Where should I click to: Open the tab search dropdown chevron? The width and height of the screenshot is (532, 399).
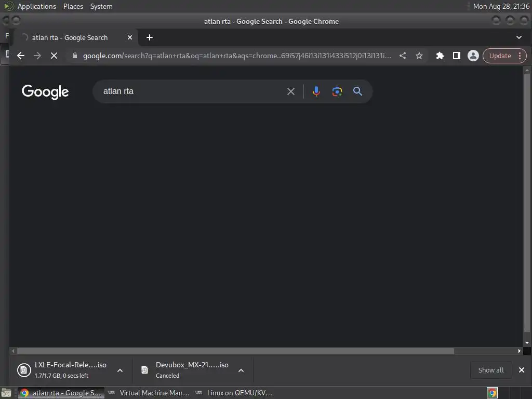point(519,37)
